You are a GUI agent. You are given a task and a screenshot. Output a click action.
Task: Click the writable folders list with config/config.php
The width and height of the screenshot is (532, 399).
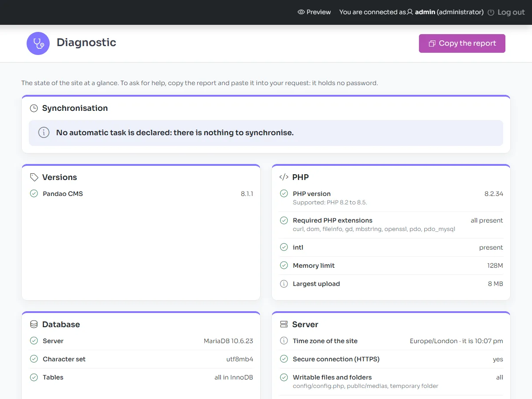[x=366, y=386]
